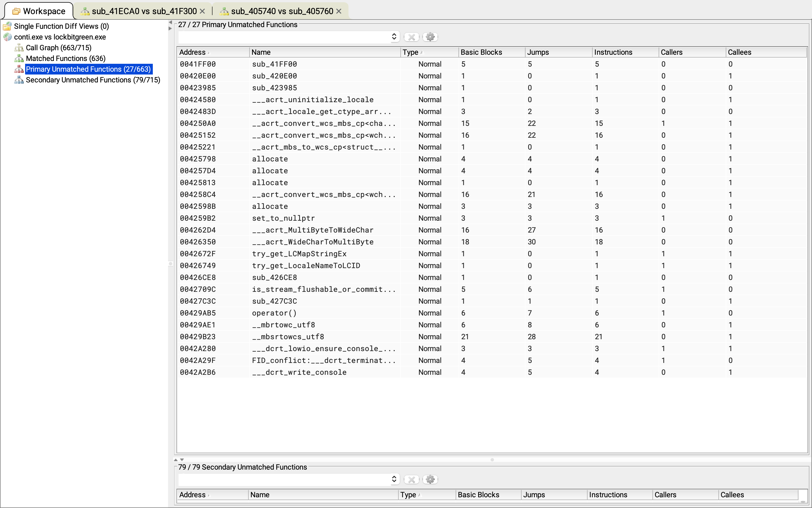Select Matched Functions (636) tree node
The height and width of the screenshot is (508, 812).
tap(65, 58)
